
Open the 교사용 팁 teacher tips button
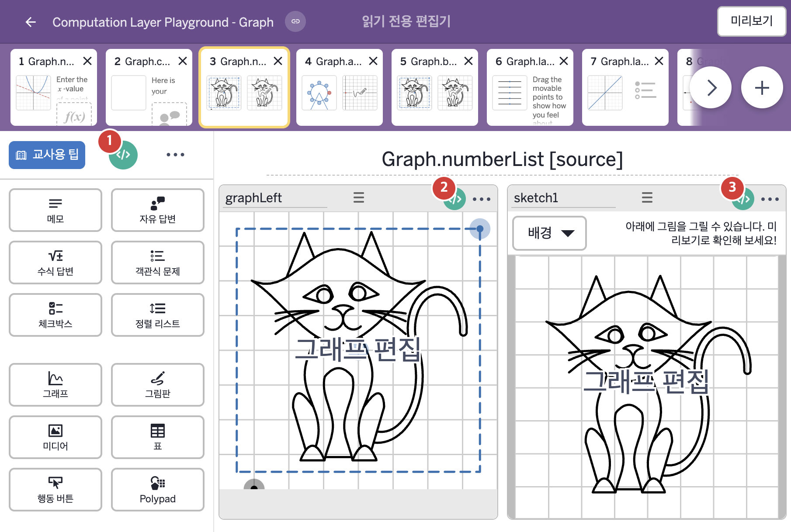coord(47,155)
